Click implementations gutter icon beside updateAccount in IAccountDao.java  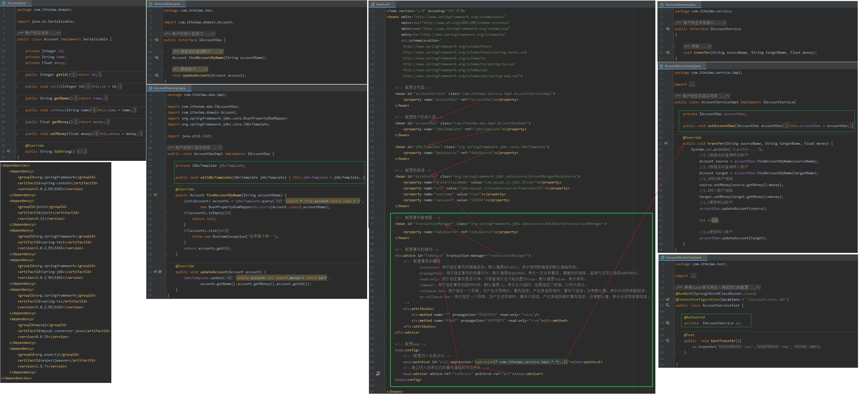(x=156, y=75)
